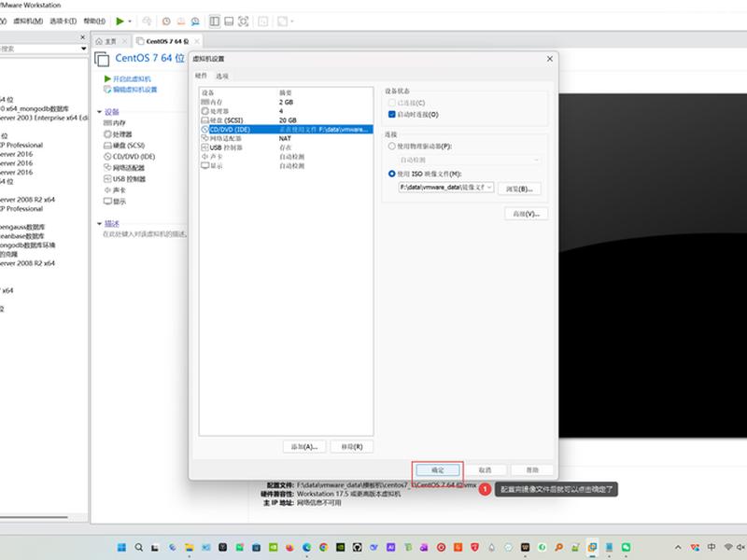Image resolution: width=747 pixels, height=560 pixels.
Task: Click into the library search field
Action: (x=39, y=49)
